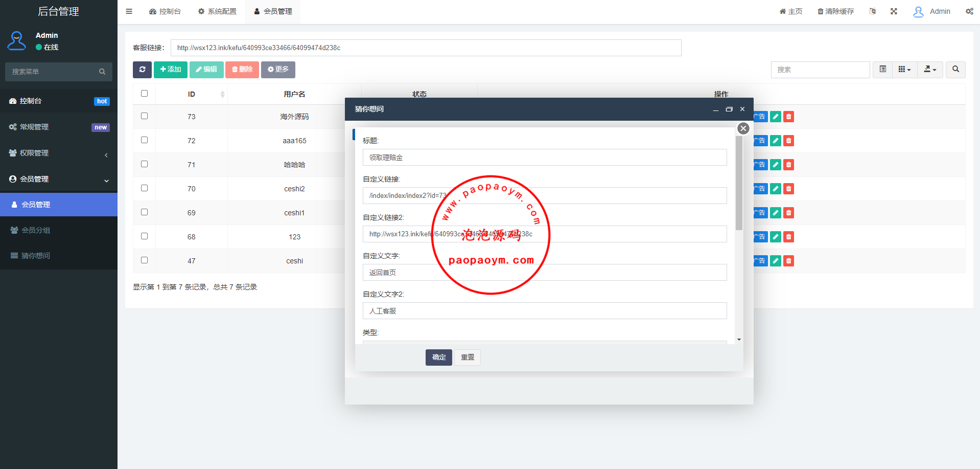Check the box for row ID 73
This screenshot has width=980, height=469.
point(145,116)
